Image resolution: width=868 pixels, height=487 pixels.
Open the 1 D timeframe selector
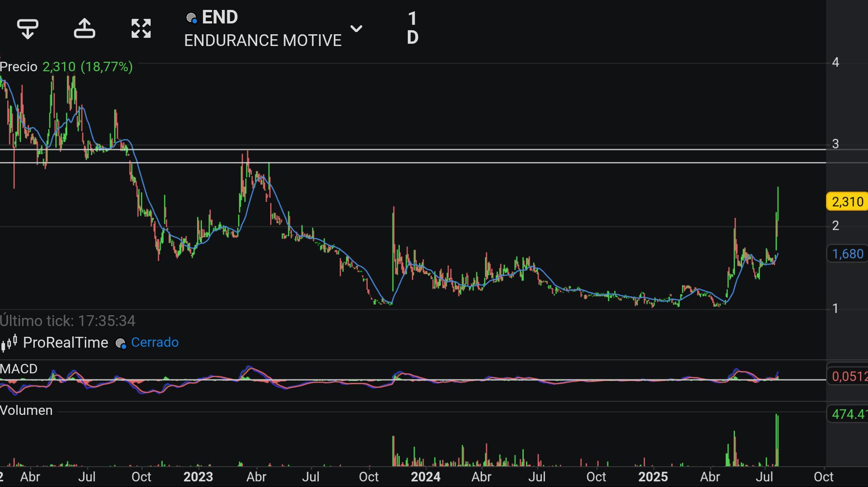[412, 28]
